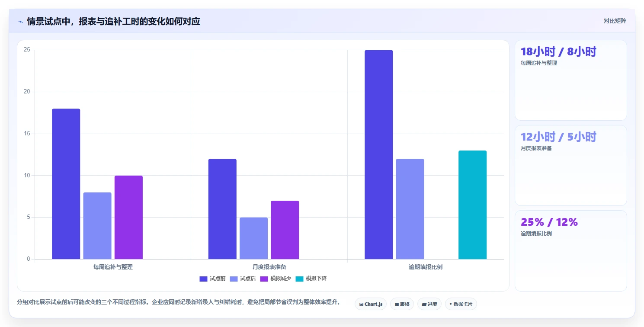The width and height of the screenshot is (644, 327).
Task: Click the 试点后 bar for 每周追补与整理
Action: (x=97, y=226)
